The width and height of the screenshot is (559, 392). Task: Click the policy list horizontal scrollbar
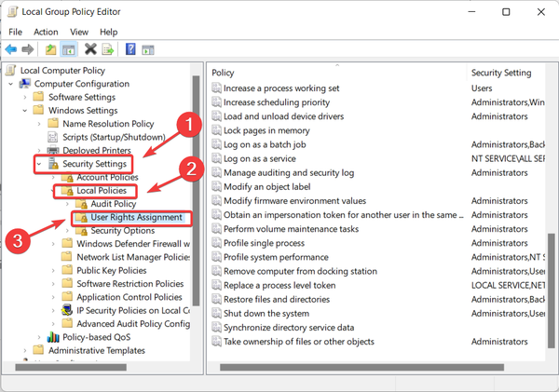(361, 367)
